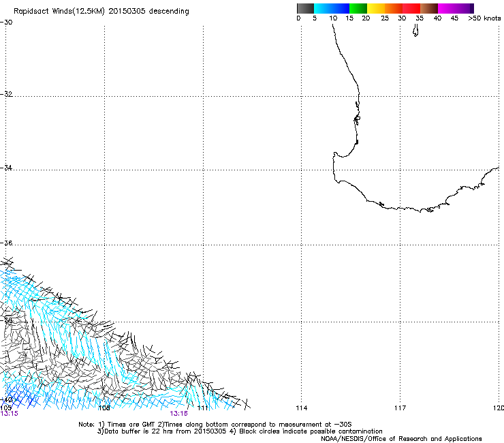This screenshot has height=443, width=504.
Task: Click the '13:15' purple time label
Action: 10,414
